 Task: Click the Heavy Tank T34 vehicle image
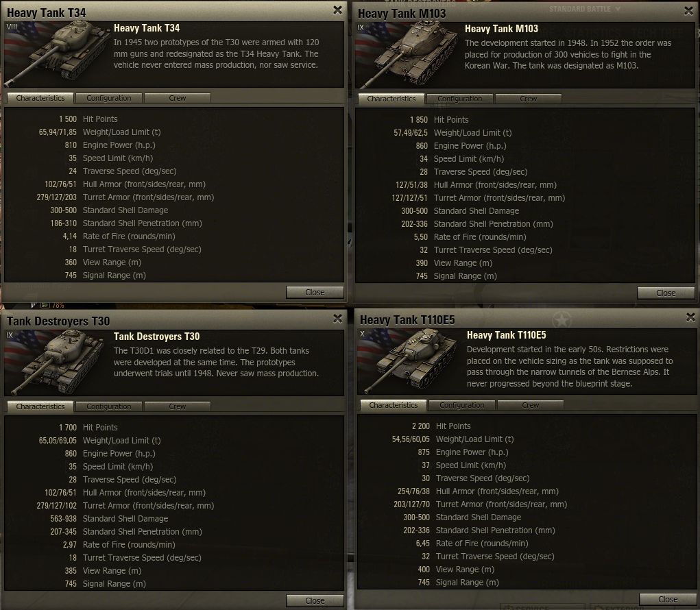57,53
